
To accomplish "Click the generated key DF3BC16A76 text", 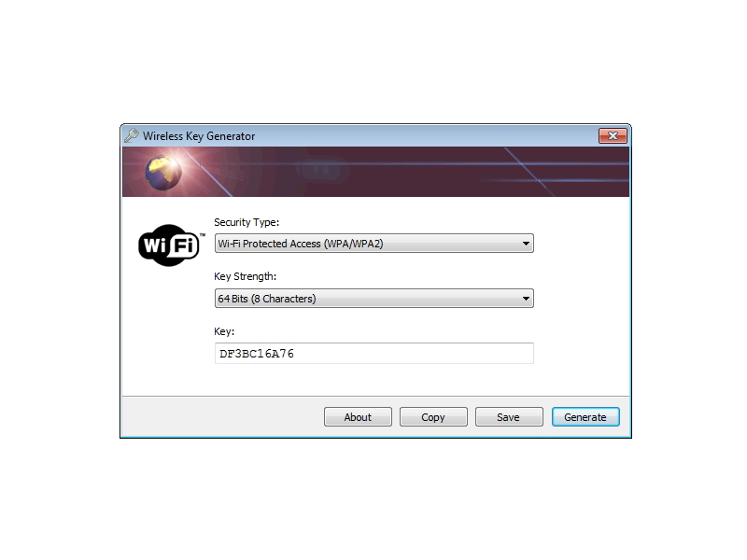I will 257,354.
